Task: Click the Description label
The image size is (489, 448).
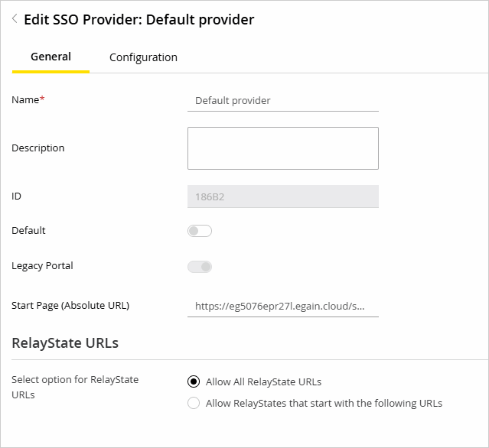Action: [x=38, y=148]
